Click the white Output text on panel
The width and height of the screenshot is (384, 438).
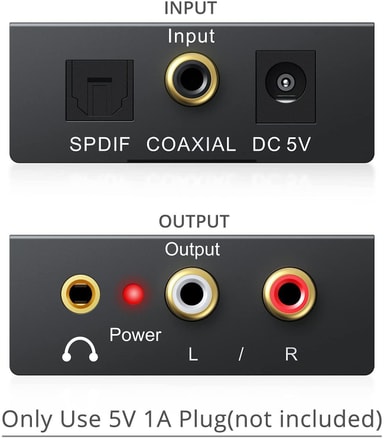pos(192,250)
